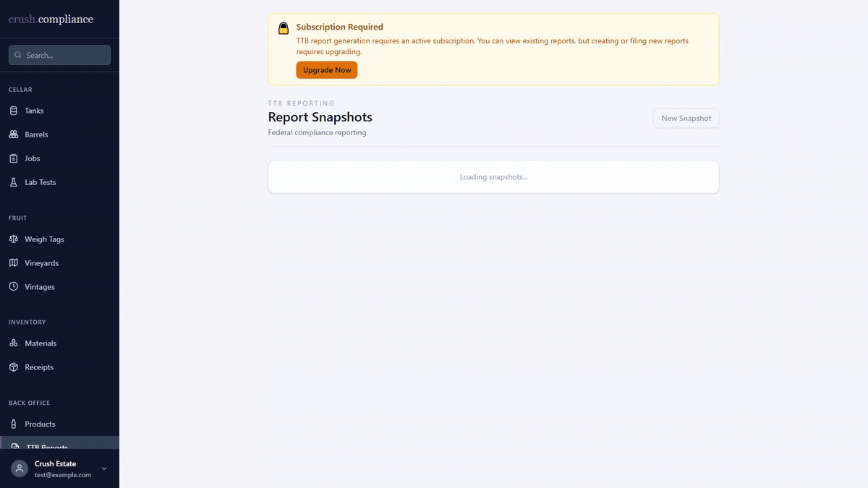Screen dimensions: 868x488
Task: Open the Receipts page
Action: (59, 367)
